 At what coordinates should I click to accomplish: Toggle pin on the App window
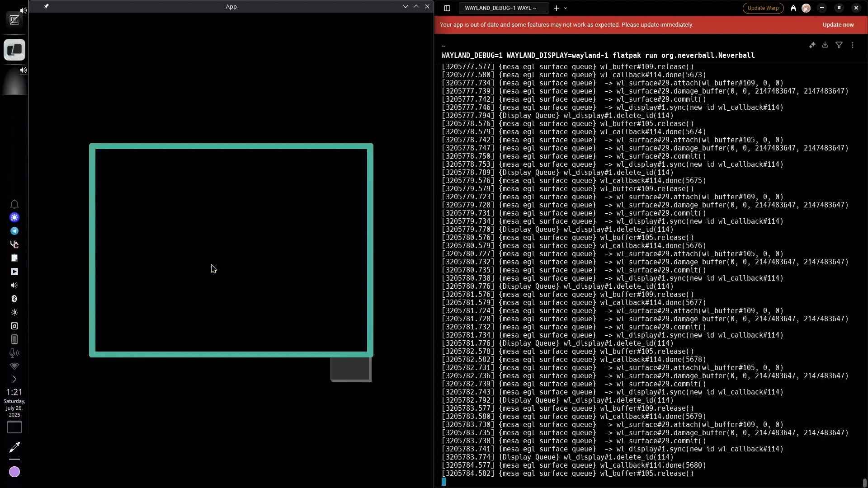pos(46,6)
